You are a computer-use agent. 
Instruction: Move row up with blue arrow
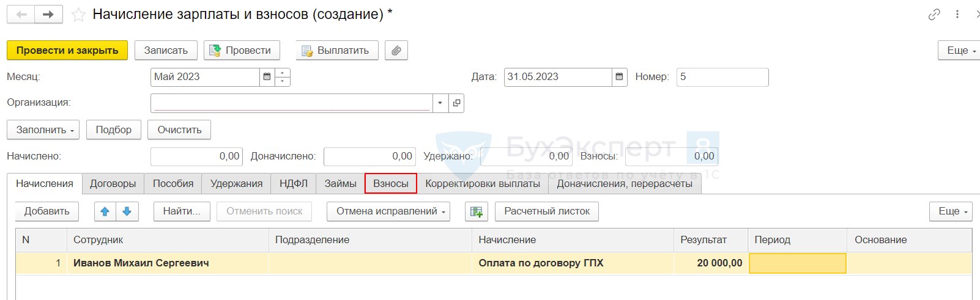[x=105, y=211]
